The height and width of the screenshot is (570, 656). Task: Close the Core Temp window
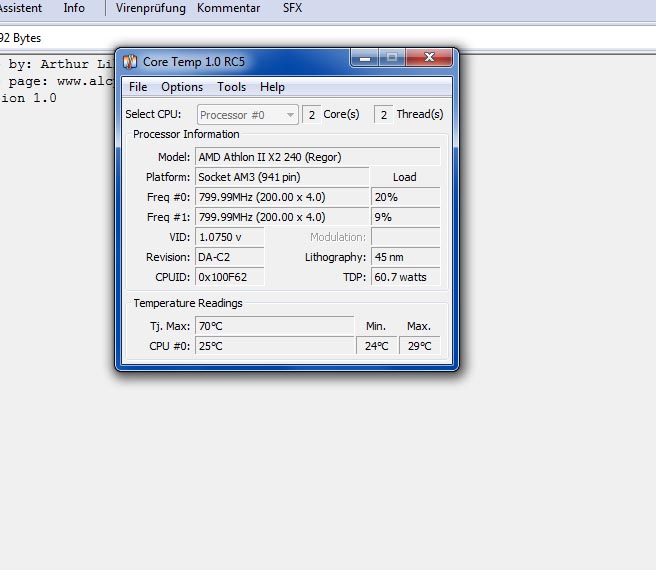(429, 57)
